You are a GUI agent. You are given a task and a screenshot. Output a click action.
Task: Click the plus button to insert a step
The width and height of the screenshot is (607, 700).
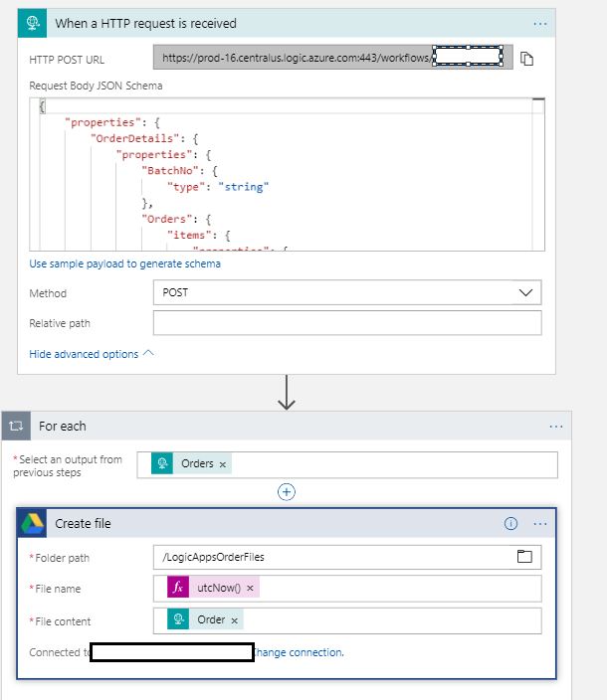pyautogui.click(x=287, y=492)
